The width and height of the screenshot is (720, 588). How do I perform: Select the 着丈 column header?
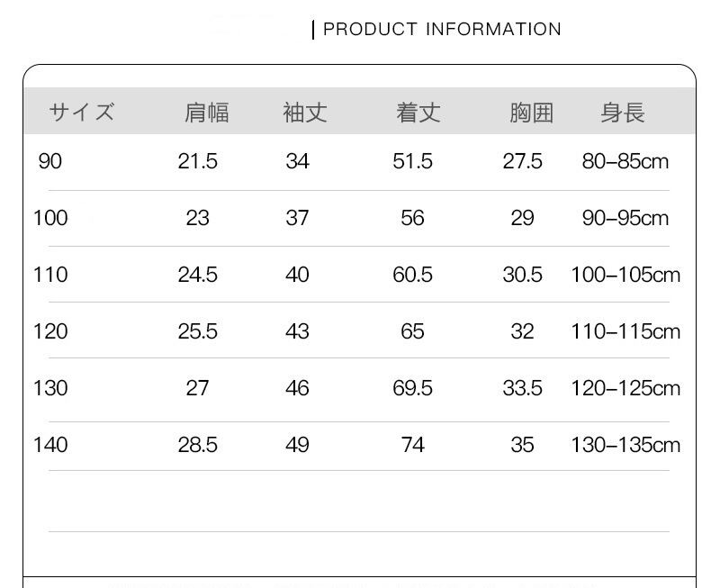pos(418,113)
